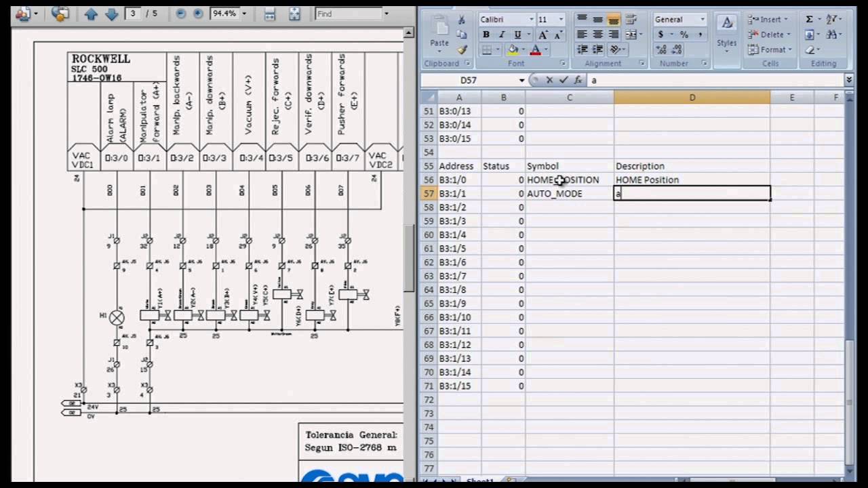Apply Percent Style format
The image size is (868, 488).
(684, 35)
